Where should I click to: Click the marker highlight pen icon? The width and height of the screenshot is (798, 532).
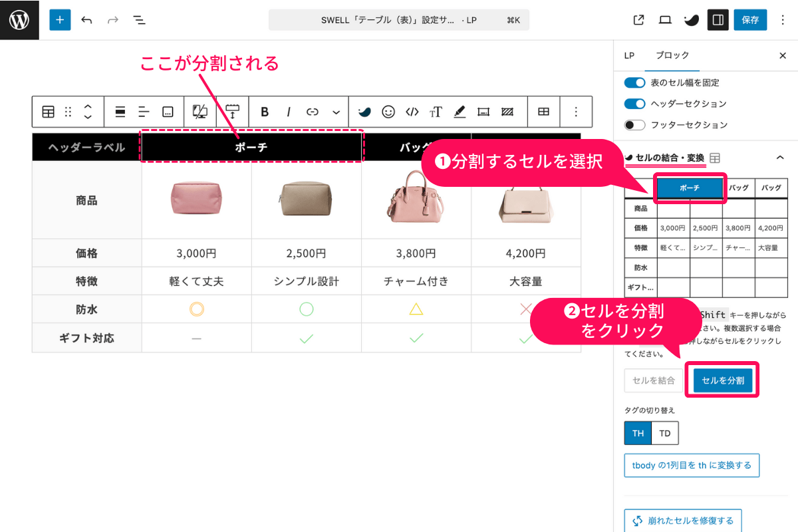tap(459, 112)
